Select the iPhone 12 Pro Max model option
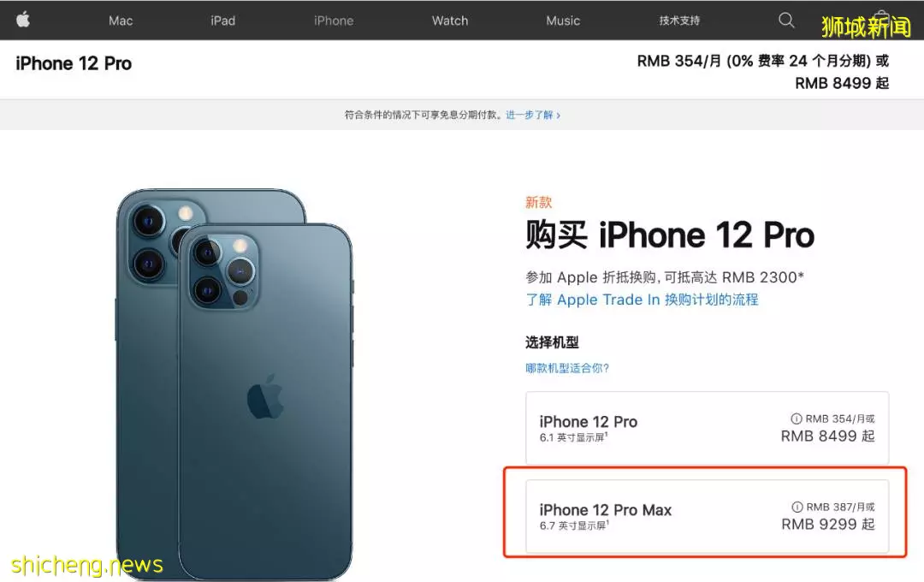The image size is (924, 582). pyautogui.click(x=708, y=517)
